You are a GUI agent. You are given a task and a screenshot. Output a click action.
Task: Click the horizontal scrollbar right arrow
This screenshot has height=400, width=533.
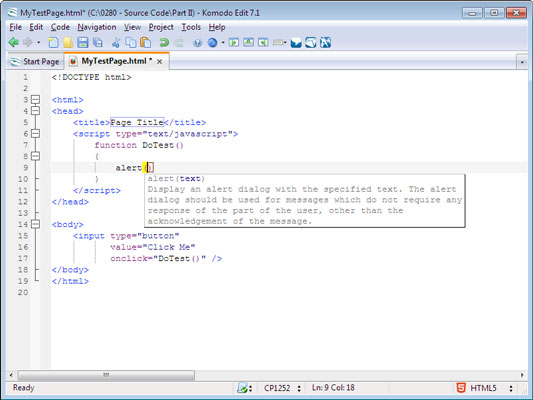[522, 375]
